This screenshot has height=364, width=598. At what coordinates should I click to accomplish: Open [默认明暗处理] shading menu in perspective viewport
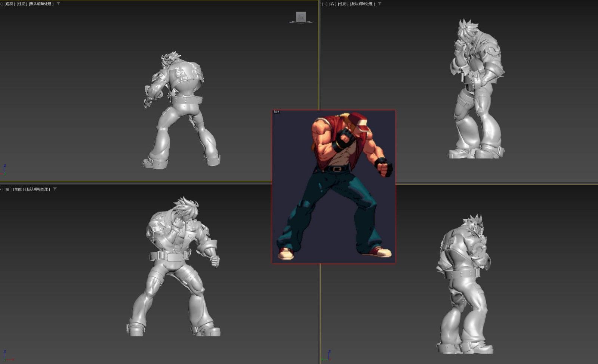pyautogui.click(x=41, y=4)
